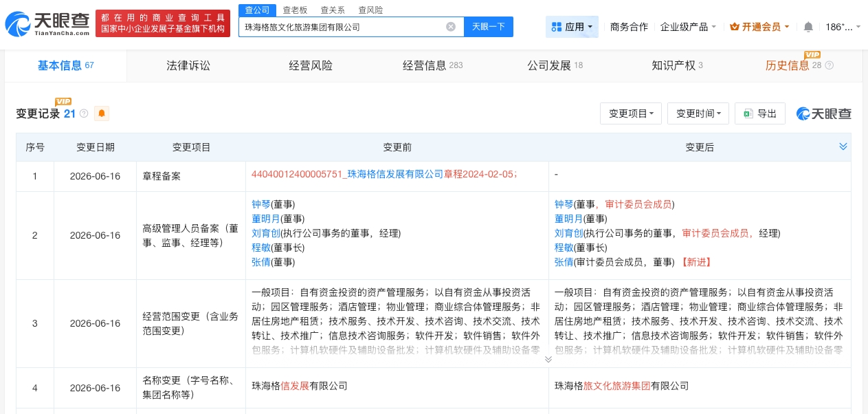Open the 开通会员 membership dropdown

pos(759,27)
